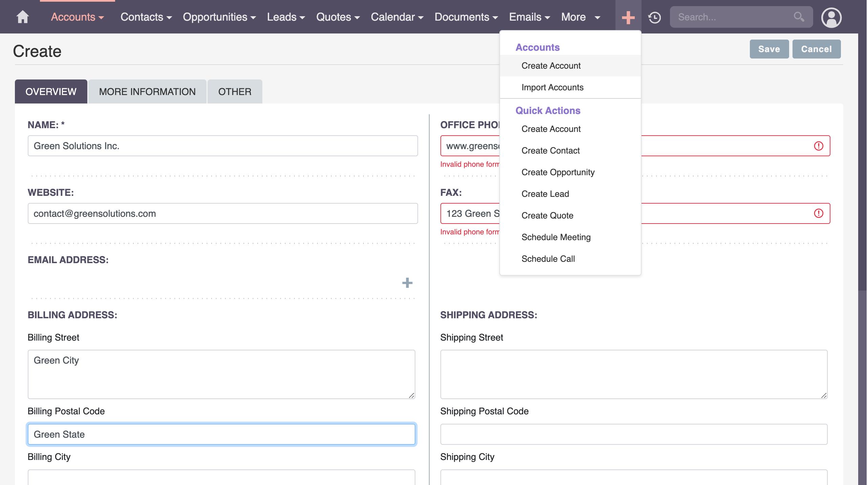Select Import Accounts from the menu
The height and width of the screenshot is (485, 868).
tap(552, 87)
